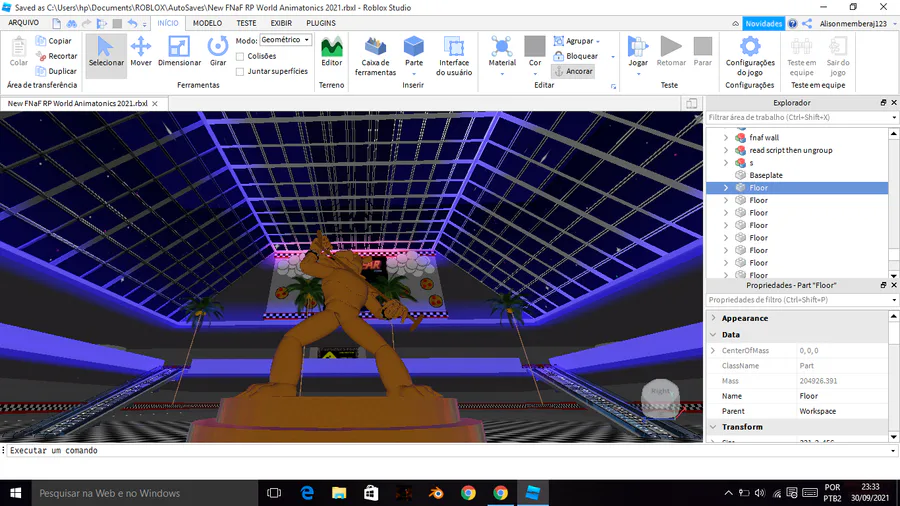Click the new file icon in quick access

pos(56,24)
